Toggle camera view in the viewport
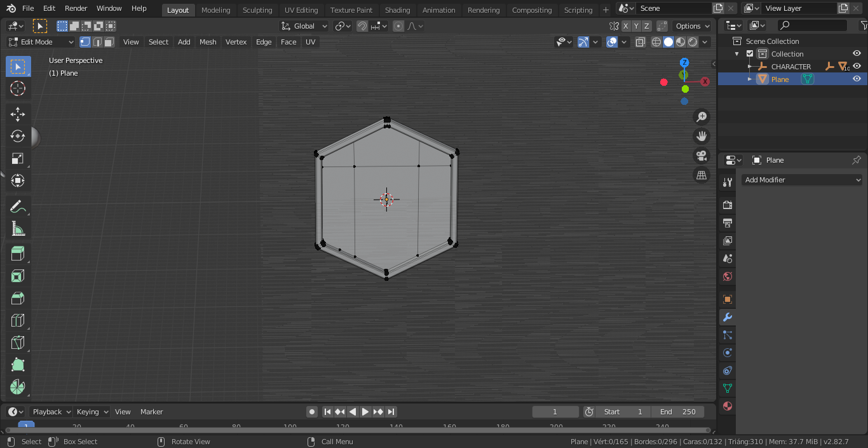This screenshot has width=868, height=448. [702, 156]
